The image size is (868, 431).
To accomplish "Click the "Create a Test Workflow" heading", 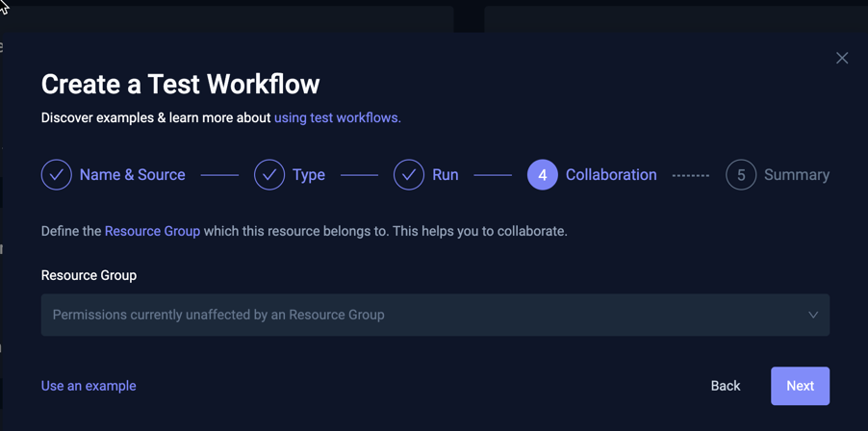I will [180, 85].
